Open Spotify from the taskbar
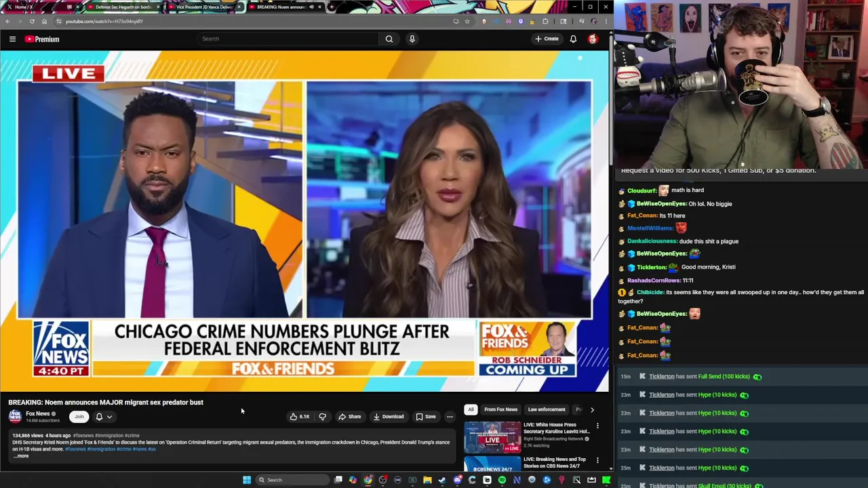 (502, 480)
